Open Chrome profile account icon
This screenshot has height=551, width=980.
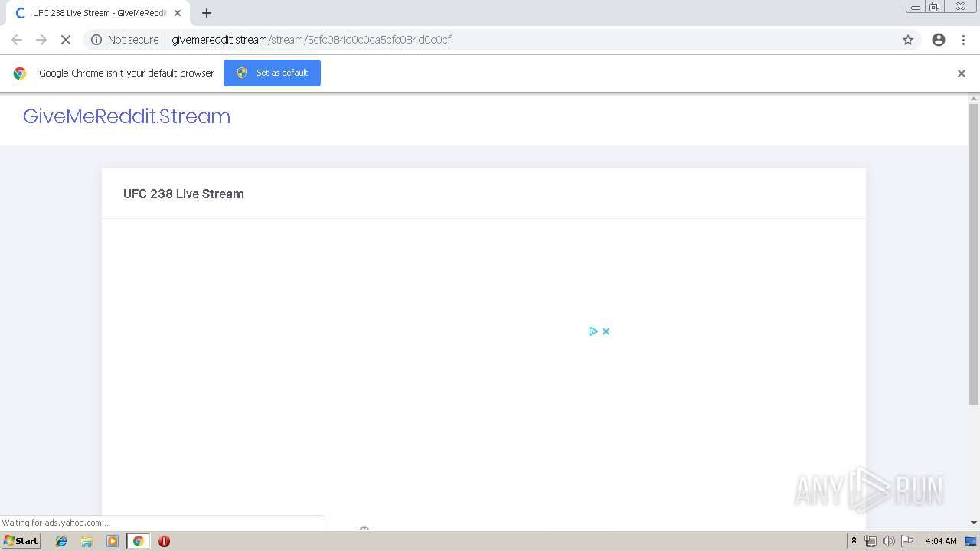939,40
